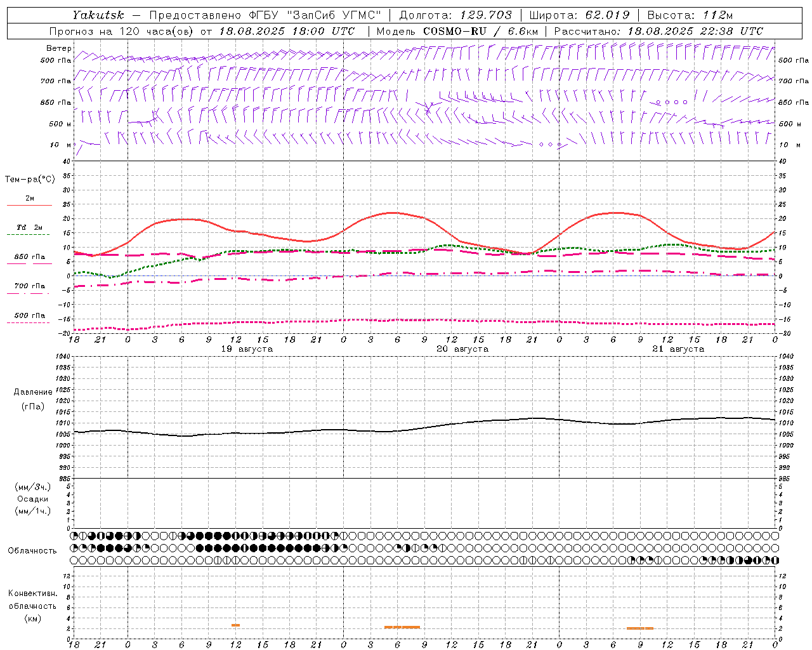Click the '500 гПа' temperature legend entry

[29, 315]
